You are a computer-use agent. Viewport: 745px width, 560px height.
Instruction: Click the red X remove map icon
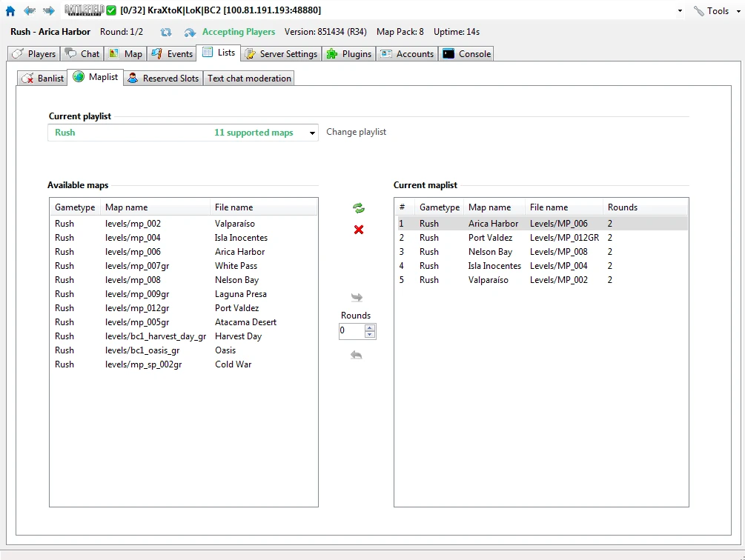[359, 230]
